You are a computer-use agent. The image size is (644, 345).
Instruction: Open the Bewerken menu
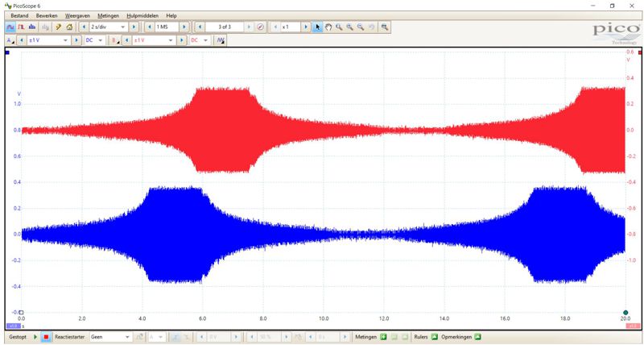(x=47, y=15)
